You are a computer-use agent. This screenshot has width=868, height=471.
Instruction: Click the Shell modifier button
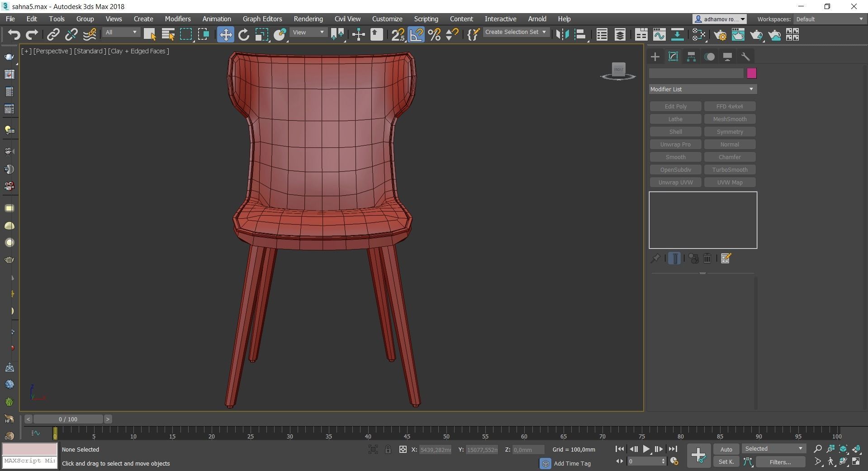[x=675, y=132]
